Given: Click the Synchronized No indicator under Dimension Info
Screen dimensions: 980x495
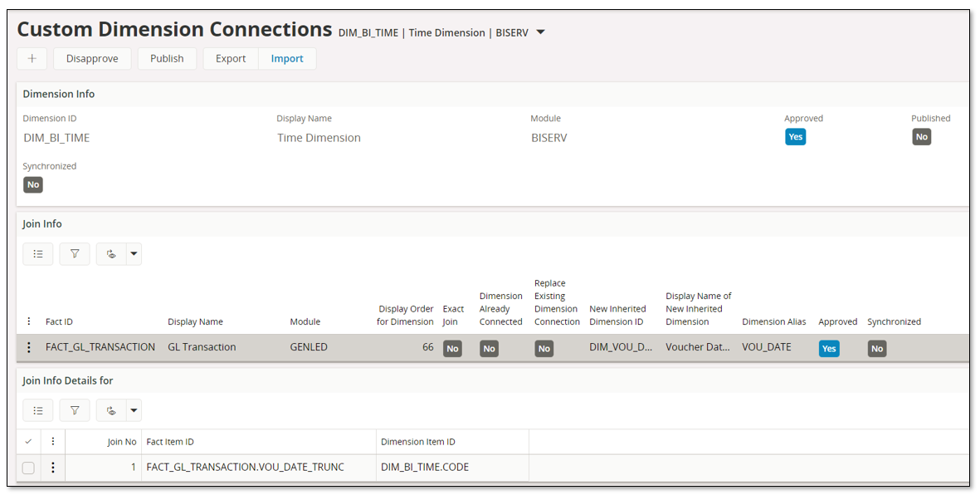Looking at the screenshot, I should 32,184.
